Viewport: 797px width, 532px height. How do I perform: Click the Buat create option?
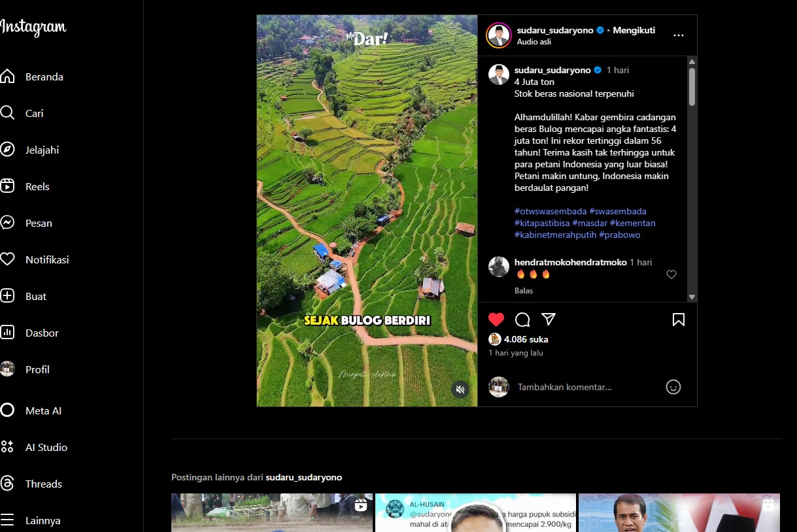(36, 296)
